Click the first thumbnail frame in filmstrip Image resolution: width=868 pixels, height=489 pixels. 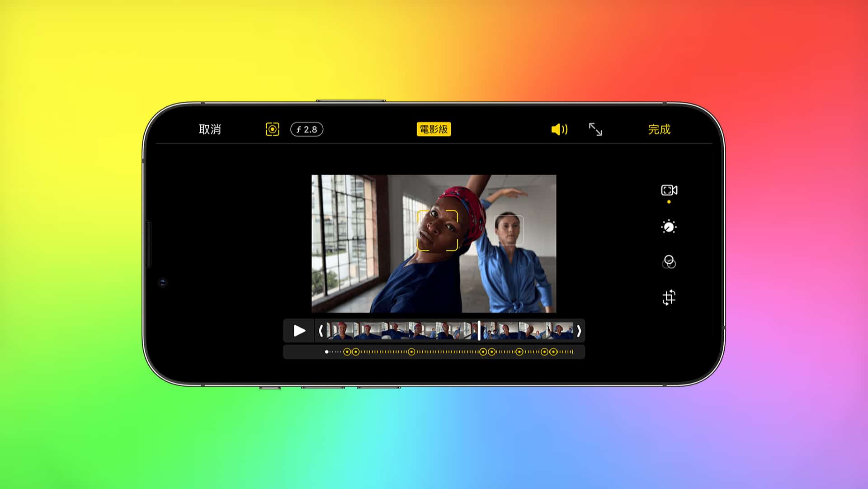340,331
